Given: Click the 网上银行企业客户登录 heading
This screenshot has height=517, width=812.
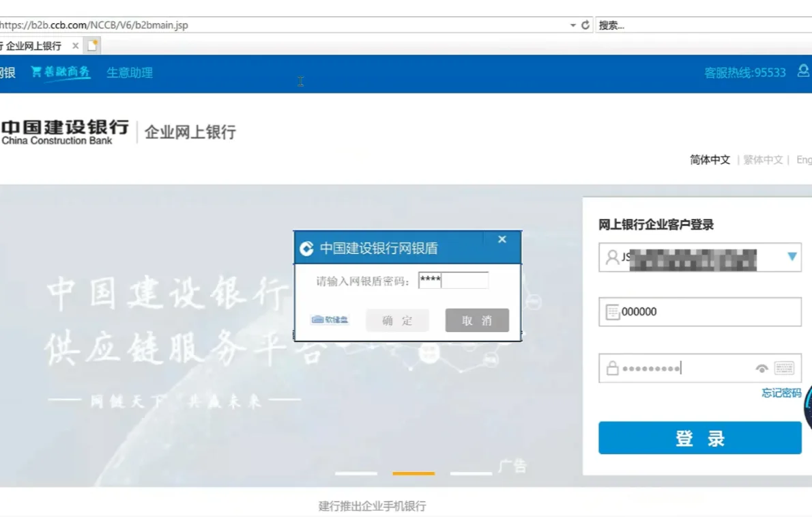Looking at the screenshot, I should coord(656,225).
